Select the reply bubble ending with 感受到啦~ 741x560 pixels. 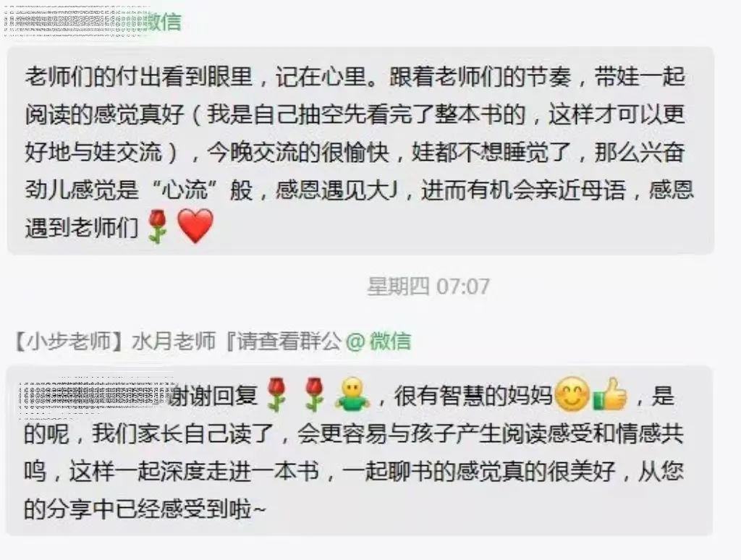[359, 450]
